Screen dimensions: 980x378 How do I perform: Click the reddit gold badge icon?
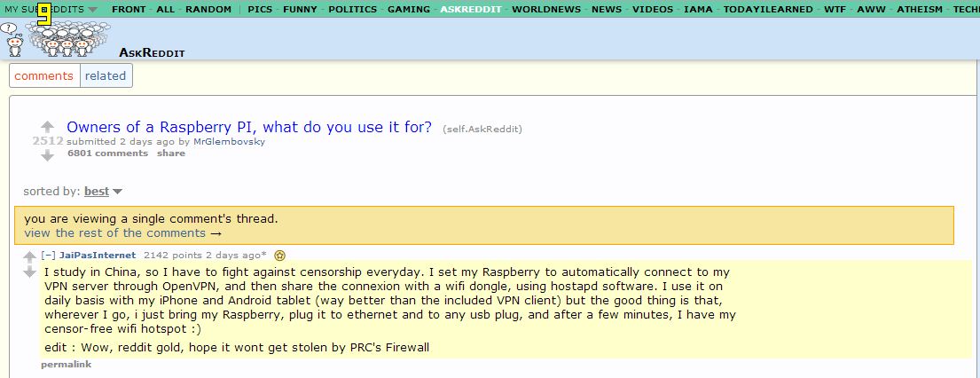tap(280, 256)
